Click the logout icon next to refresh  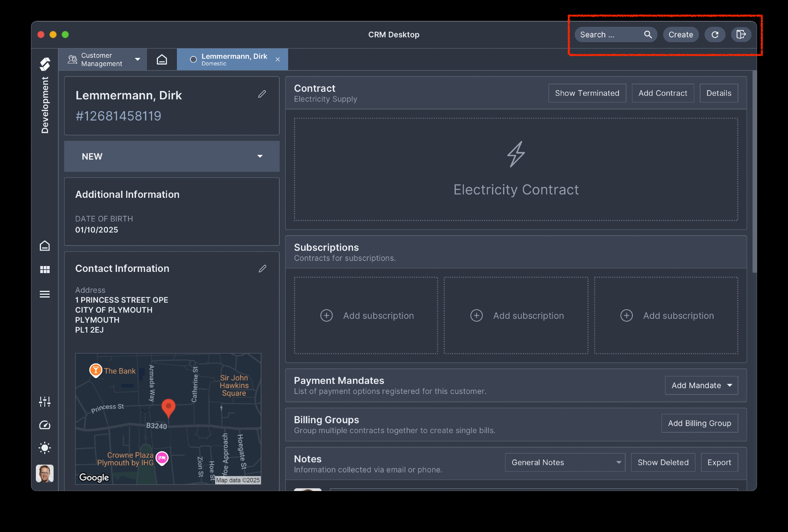(x=741, y=35)
